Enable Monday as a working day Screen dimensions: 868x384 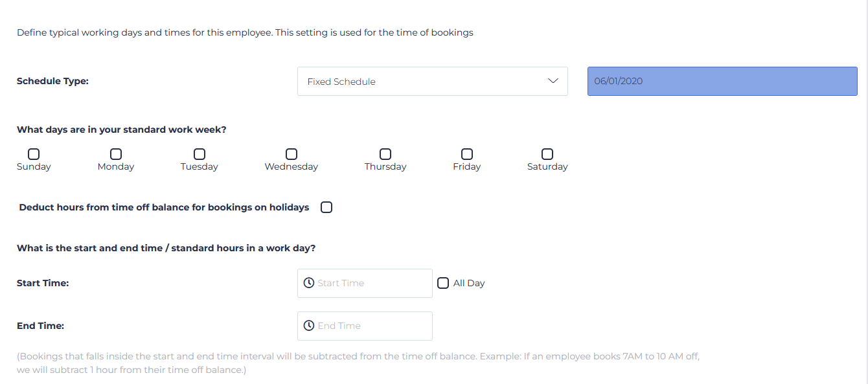115,153
